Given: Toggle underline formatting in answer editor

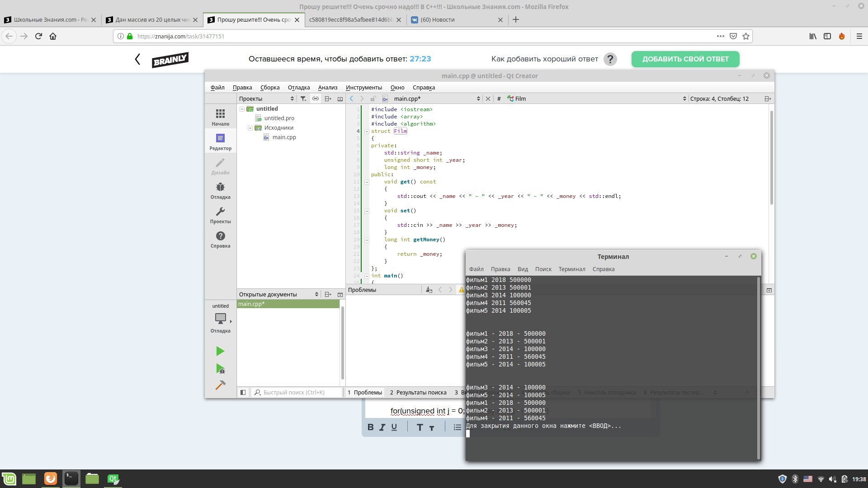Looking at the screenshot, I should 394,427.
